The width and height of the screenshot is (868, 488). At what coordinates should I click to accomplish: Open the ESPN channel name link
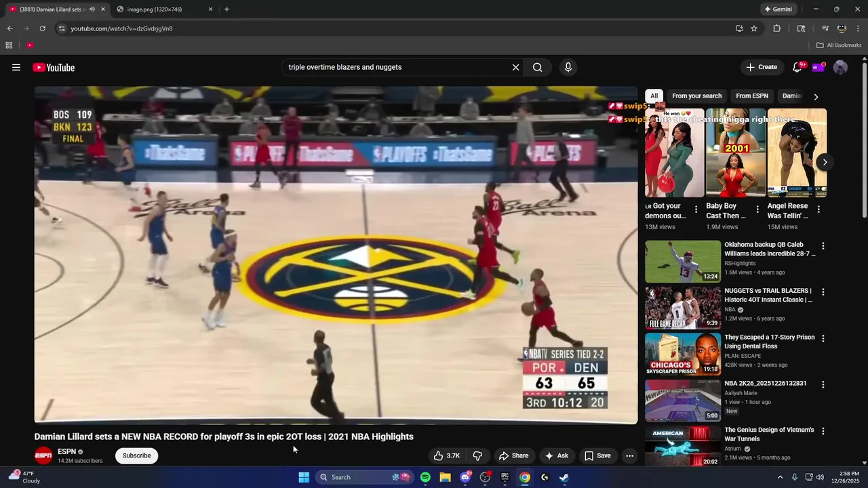click(66, 451)
